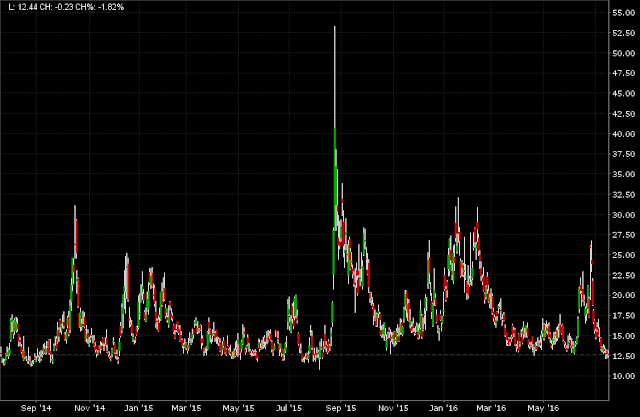Click the Nov '14 date label
This screenshot has height=417, width=640.
[89, 408]
